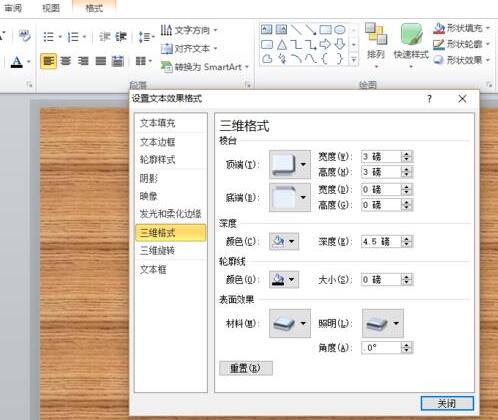Switch to the 视图 ribbon tab
Screen dimensions: 498x420
pos(51,8)
